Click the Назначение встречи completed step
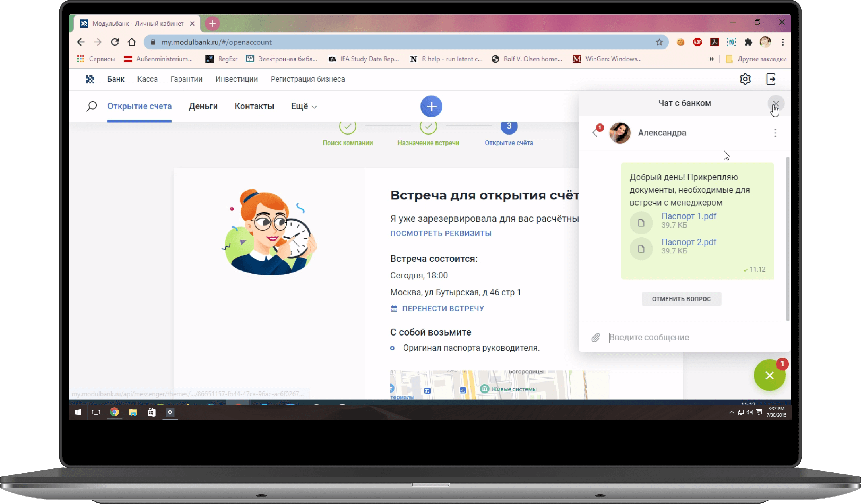This screenshot has height=504, width=861. 428,133
